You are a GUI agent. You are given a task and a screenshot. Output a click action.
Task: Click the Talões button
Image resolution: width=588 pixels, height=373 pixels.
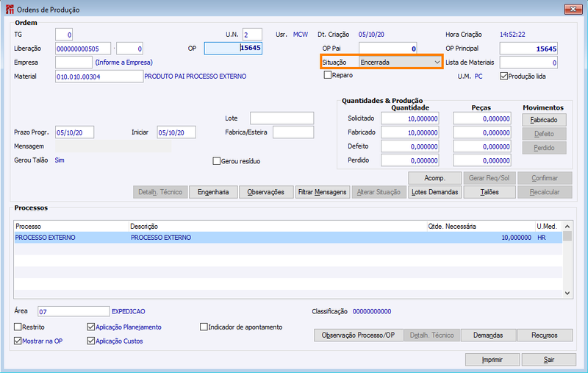tap(490, 192)
